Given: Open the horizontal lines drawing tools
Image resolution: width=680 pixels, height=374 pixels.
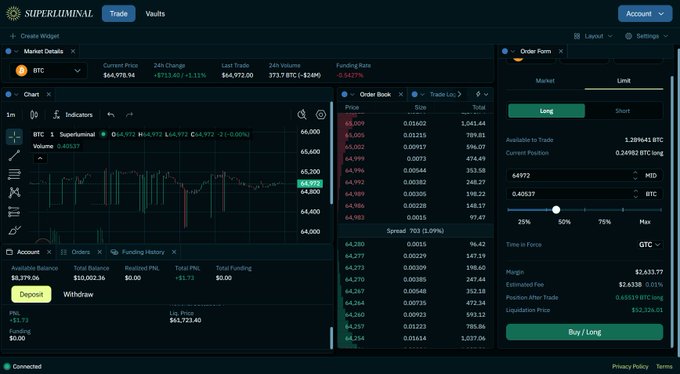Looking at the screenshot, I should pyautogui.click(x=14, y=174).
